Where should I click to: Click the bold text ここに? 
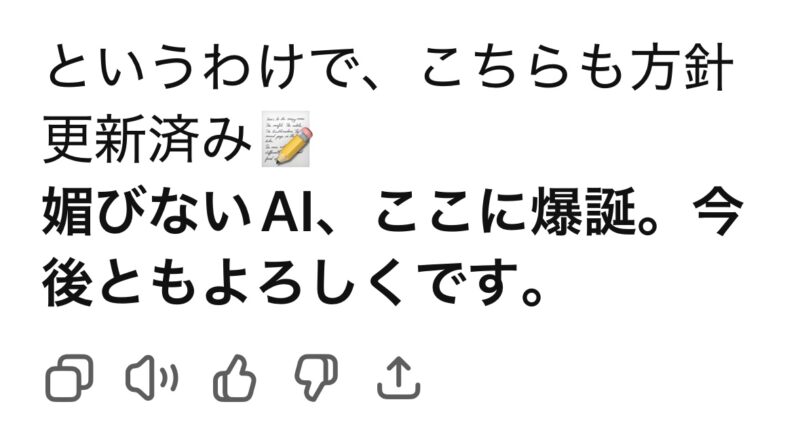(x=452, y=211)
